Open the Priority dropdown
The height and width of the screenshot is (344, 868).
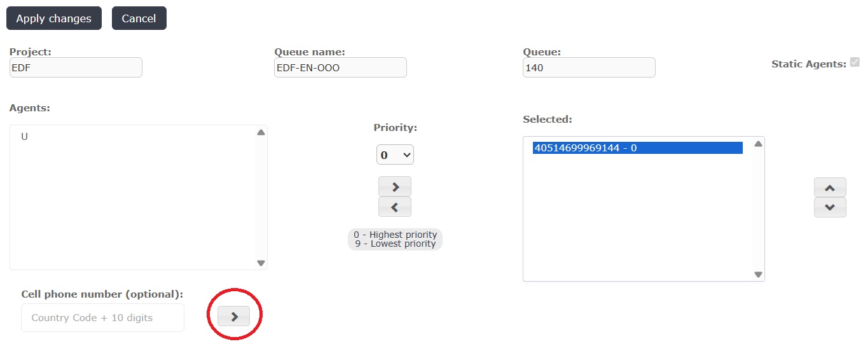tap(395, 155)
